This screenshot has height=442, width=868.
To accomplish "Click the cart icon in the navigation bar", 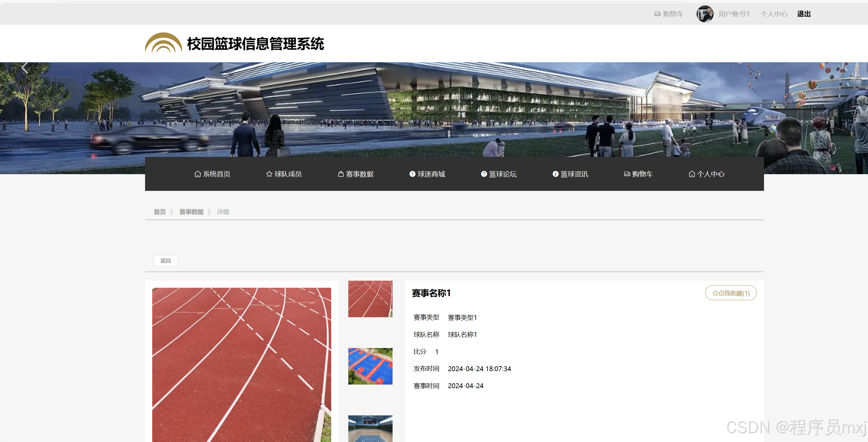I will coord(627,174).
